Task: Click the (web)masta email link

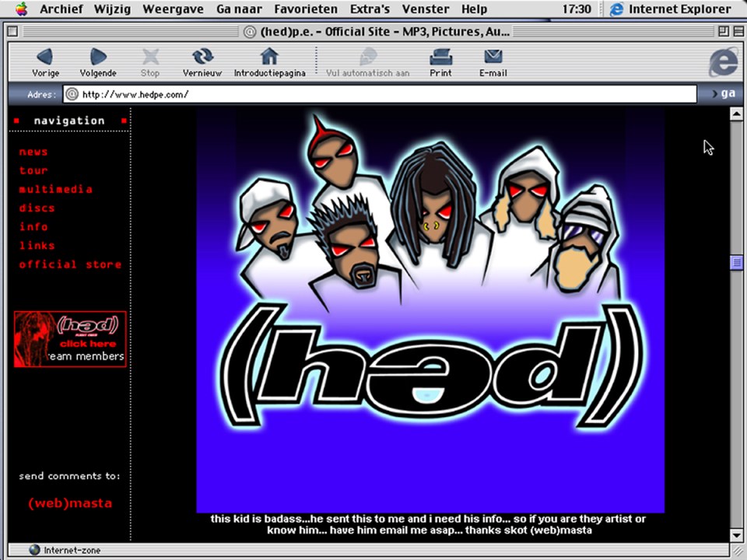Action: pyautogui.click(x=70, y=503)
